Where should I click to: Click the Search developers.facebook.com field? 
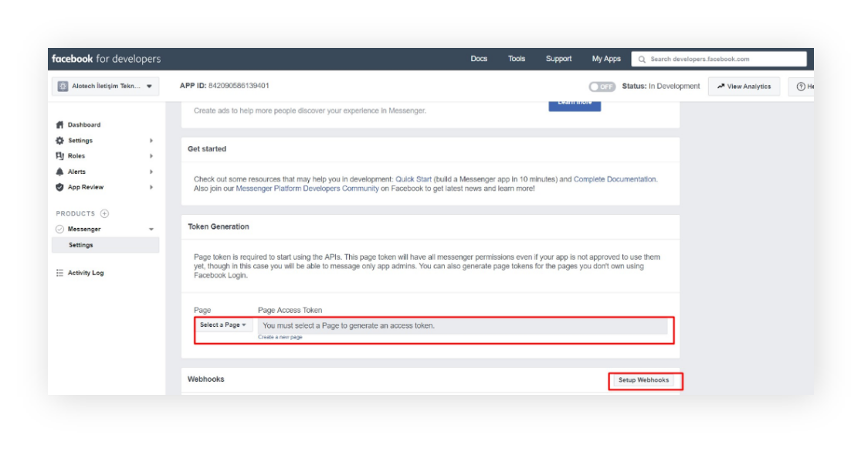719,60
